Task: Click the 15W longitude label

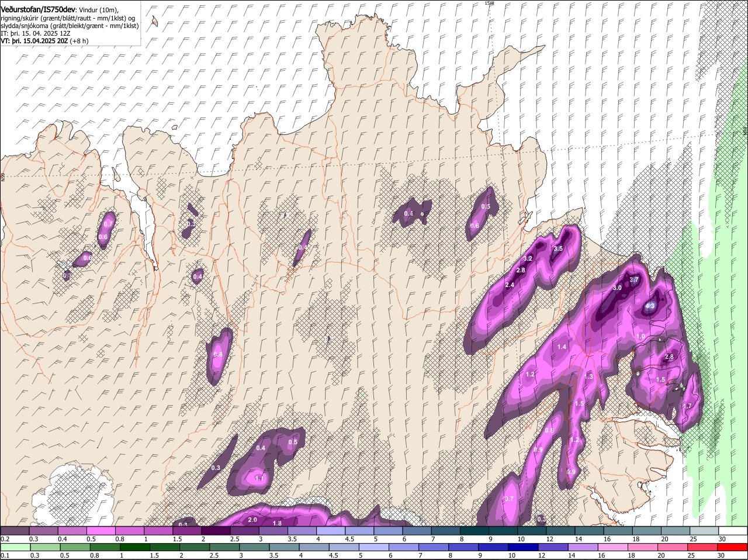Action: 490,3
